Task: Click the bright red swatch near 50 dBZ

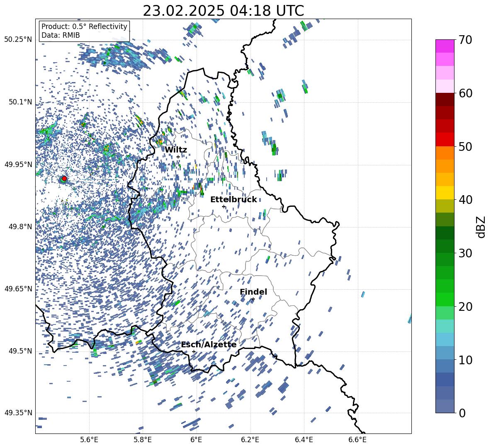Action: (x=445, y=140)
